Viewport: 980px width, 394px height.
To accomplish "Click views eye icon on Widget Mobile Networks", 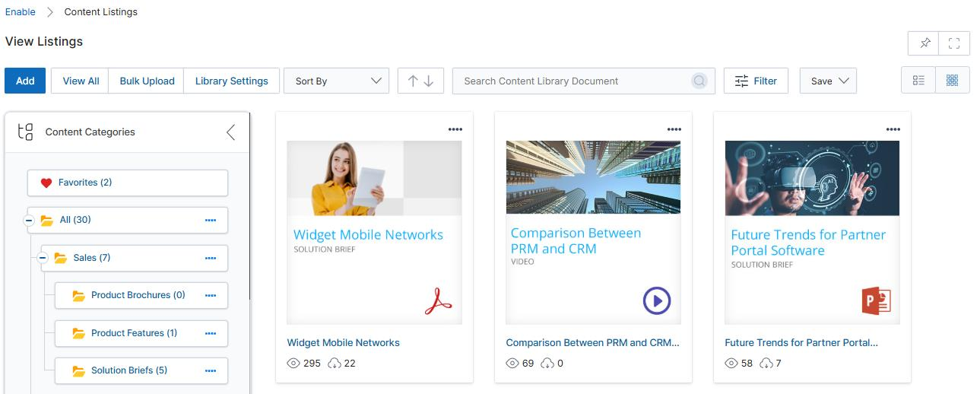I will (293, 364).
